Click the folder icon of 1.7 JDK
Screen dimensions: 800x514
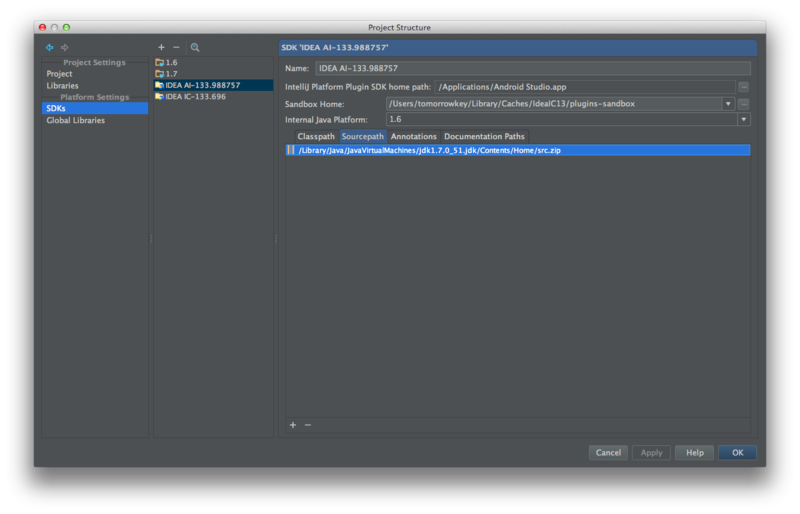coord(160,74)
